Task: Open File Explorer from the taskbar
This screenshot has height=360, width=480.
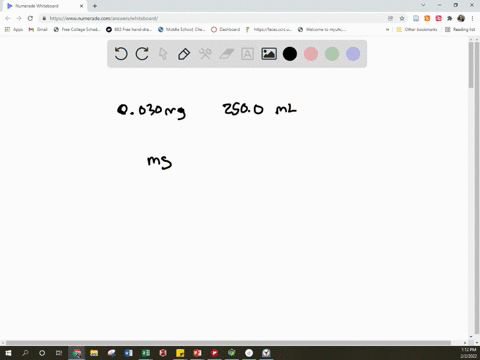Action: click(x=94, y=353)
